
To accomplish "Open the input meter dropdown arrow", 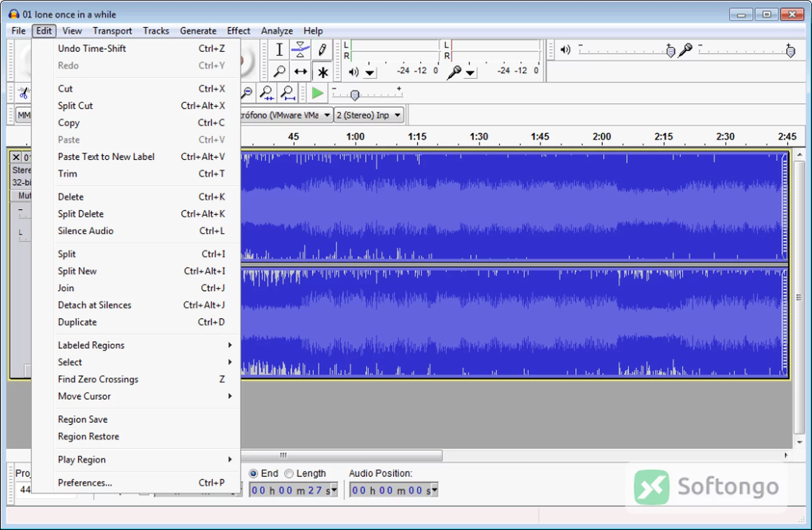I will 470,73.
